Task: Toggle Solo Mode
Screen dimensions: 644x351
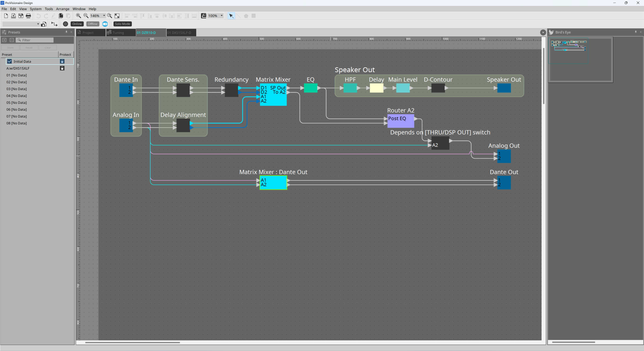Action: 122,24
